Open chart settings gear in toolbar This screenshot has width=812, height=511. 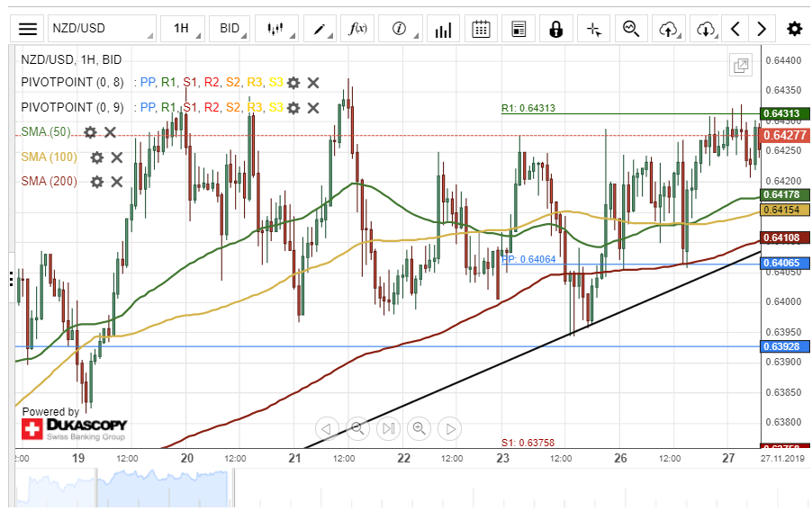coord(794,29)
